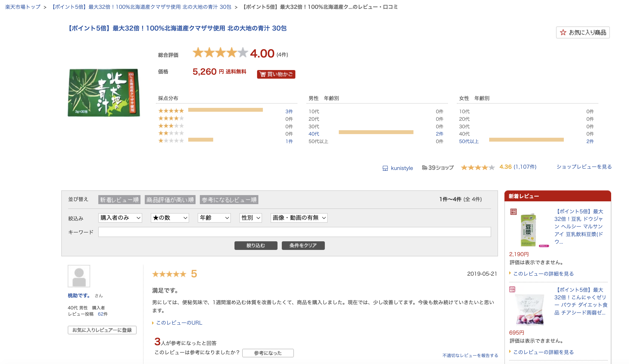Add item with 買い物かご button

click(x=276, y=74)
